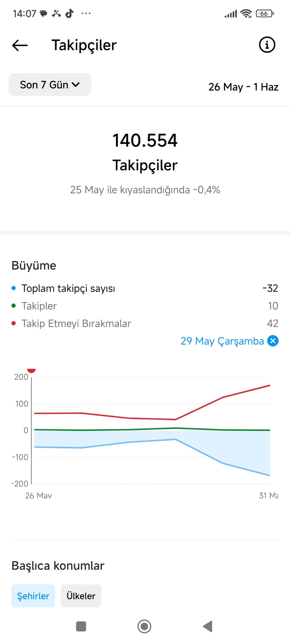Tap the back arrow icon
The image size is (290, 644).
20,45
